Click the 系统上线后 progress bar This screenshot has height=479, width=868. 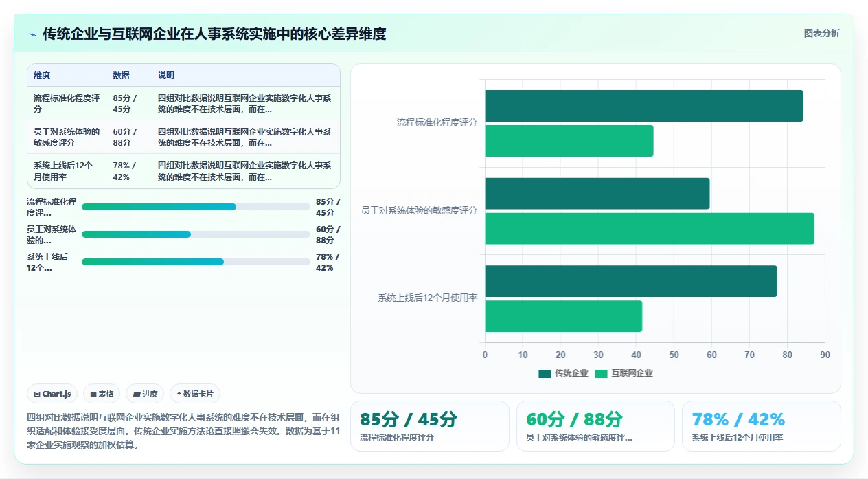coord(196,262)
